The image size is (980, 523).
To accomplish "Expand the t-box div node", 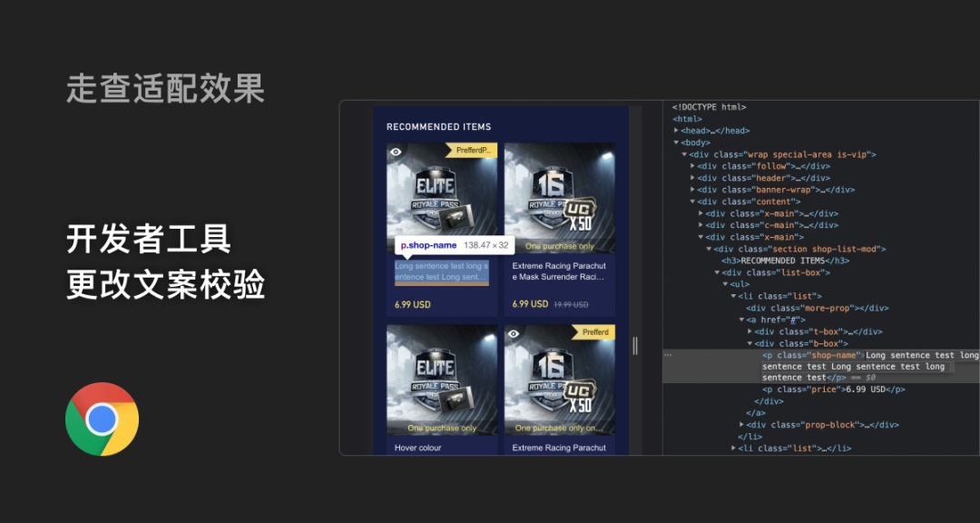I will tap(750, 331).
